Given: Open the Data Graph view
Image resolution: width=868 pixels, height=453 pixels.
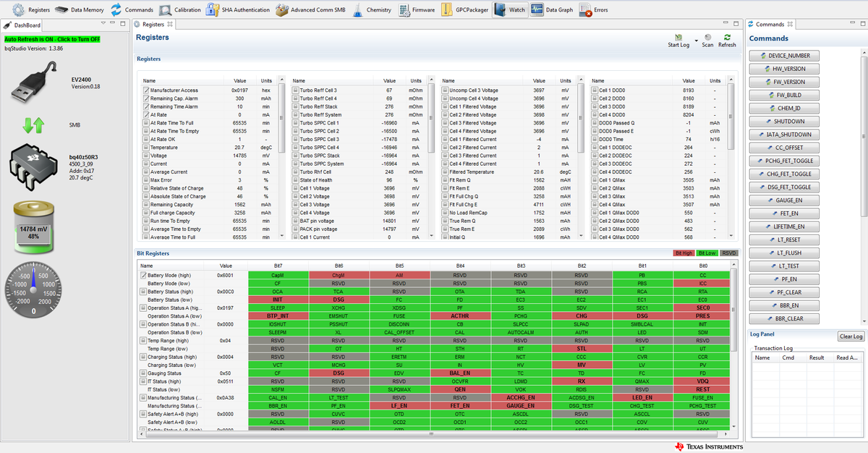Looking at the screenshot, I should click(551, 10).
